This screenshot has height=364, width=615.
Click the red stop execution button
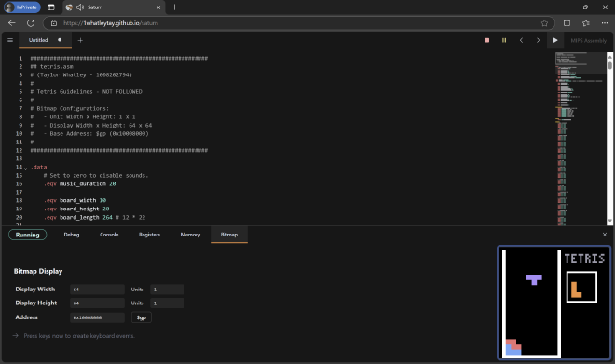[486, 40]
